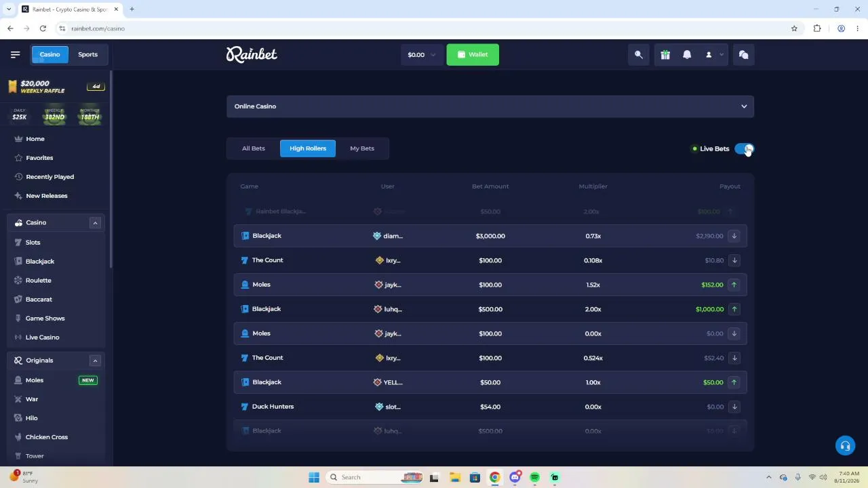Viewport: 868px width, 488px height.
Task: Click the browser address bar
Action: point(427,28)
